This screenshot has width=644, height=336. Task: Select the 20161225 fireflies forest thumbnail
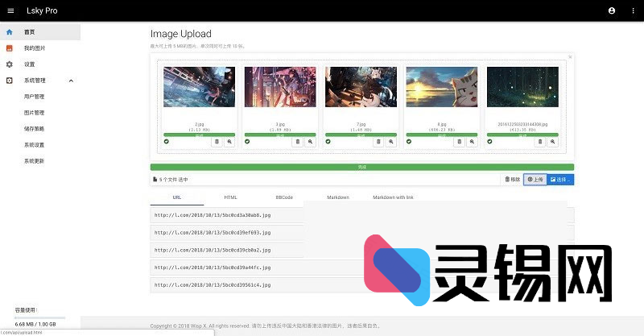click(x=522, y=87)
